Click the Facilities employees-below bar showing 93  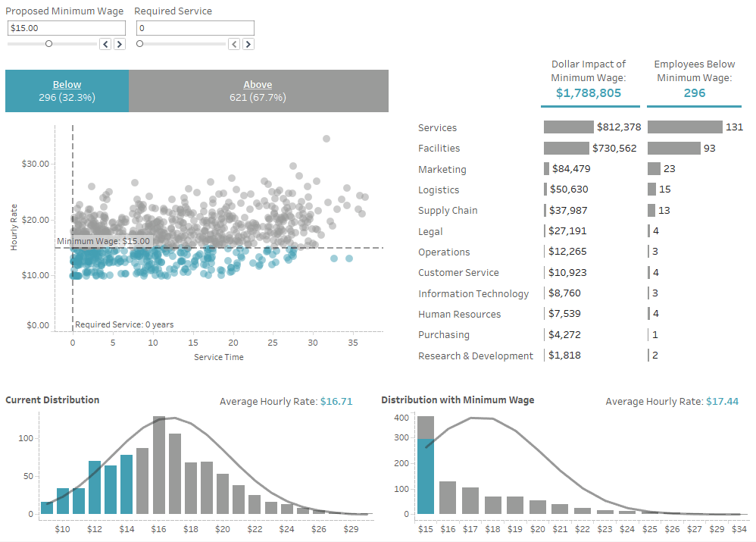[x=674, y=149]
